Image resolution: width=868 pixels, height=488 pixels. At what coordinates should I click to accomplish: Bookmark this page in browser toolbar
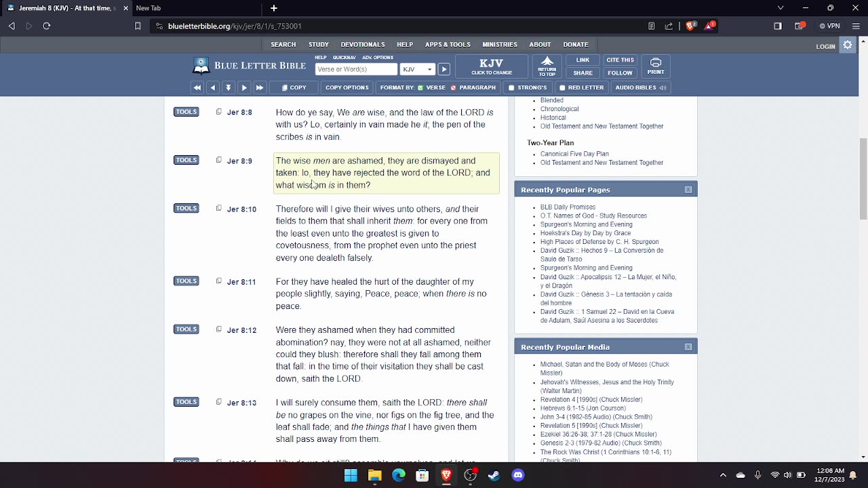tap(138, 26)
